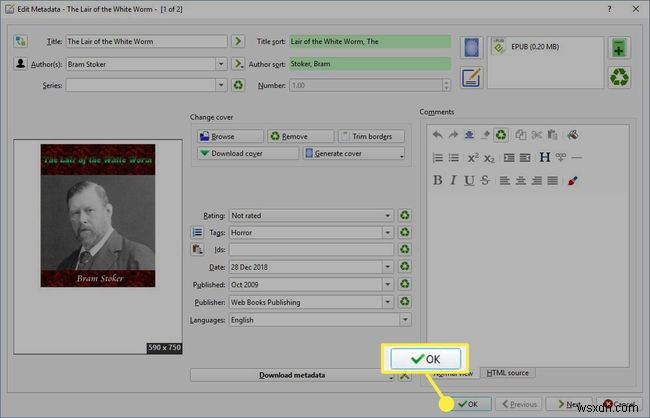The width and height of the screenshot is (650, 418).
Task: Expand Languages dropdown
Action: [x=405, y=320]
